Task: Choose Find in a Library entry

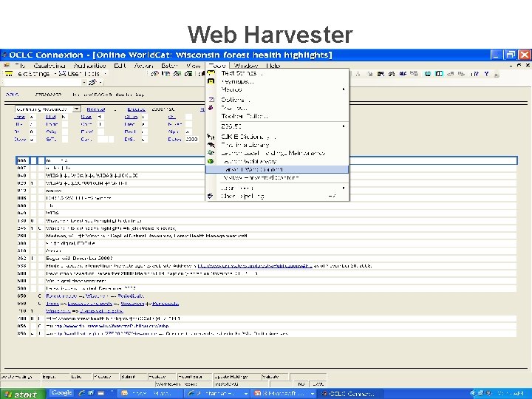Action: (x=277, y=145)
